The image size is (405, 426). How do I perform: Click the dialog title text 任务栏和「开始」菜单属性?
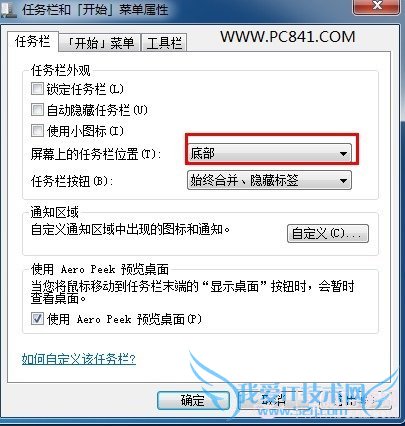click(96, 10)
